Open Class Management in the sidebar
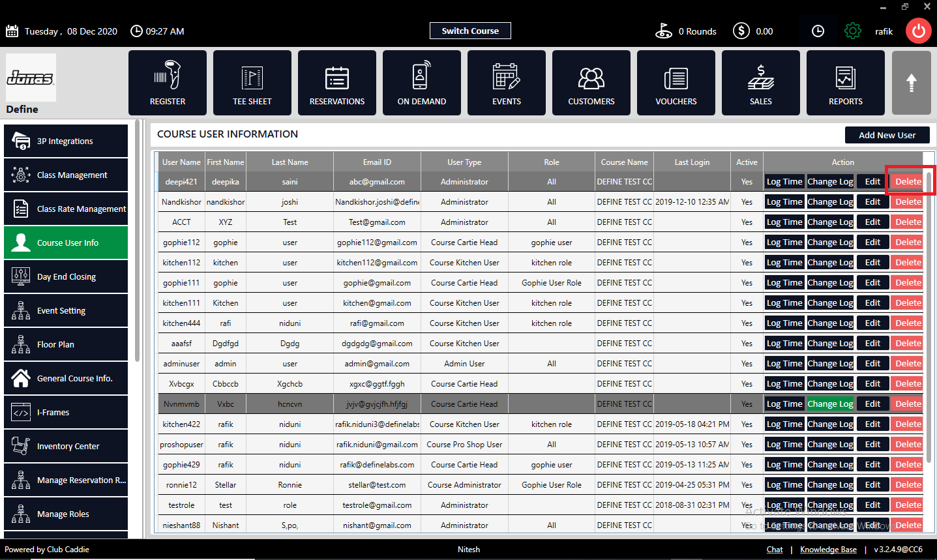Screen dimensions: 937x560 pyautogui.click(x=66, y=175)
